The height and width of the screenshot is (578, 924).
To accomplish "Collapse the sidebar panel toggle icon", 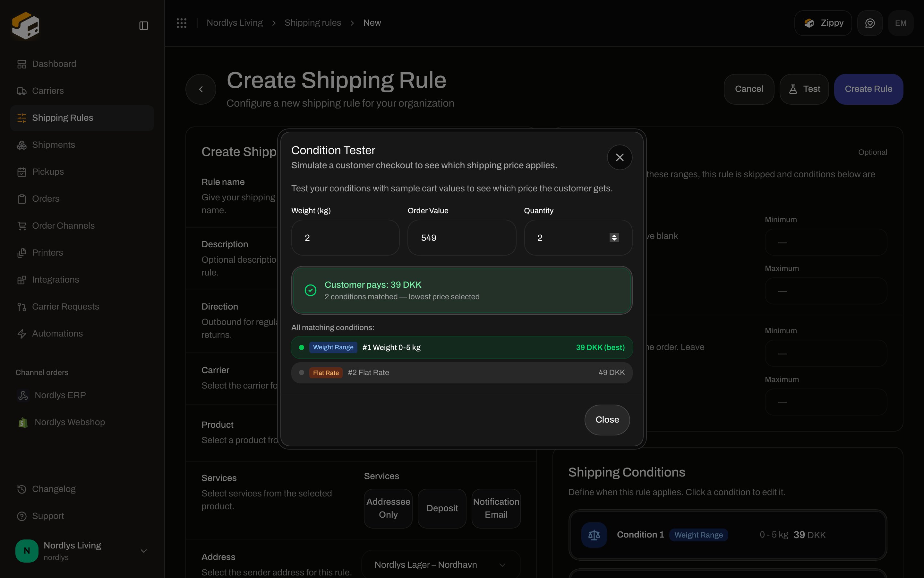I will coord(143,26).
